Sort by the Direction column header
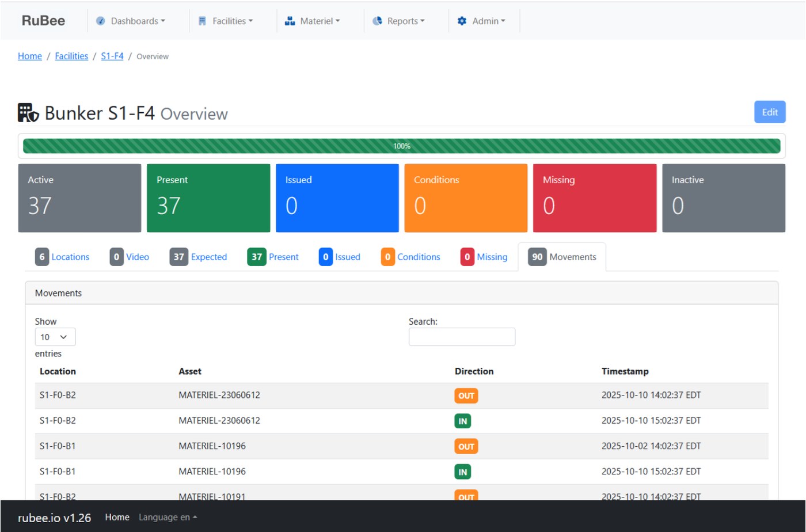Image resolution: width=806 pixels, height=532 pixels. tap(474, 371)
